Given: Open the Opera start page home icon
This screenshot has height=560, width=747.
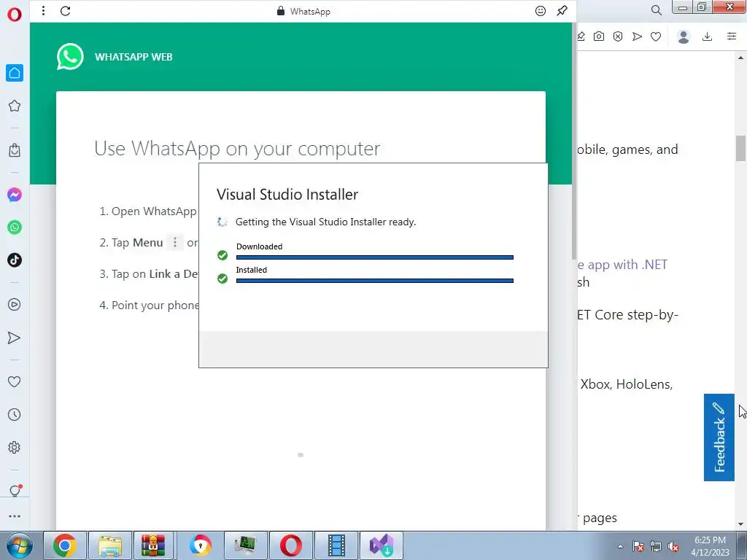Looking at the screenshot, I should point(15,73).
